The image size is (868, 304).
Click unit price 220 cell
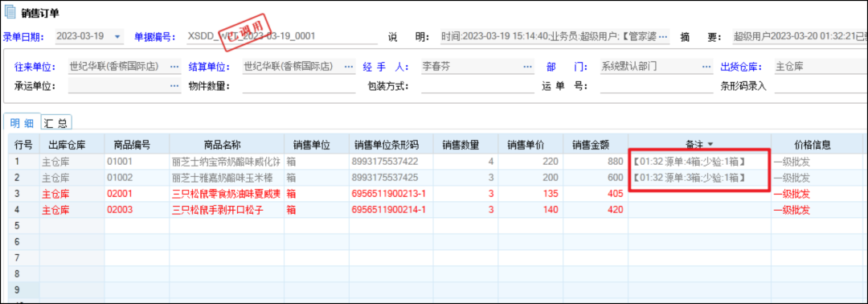(x=530, y=162)
